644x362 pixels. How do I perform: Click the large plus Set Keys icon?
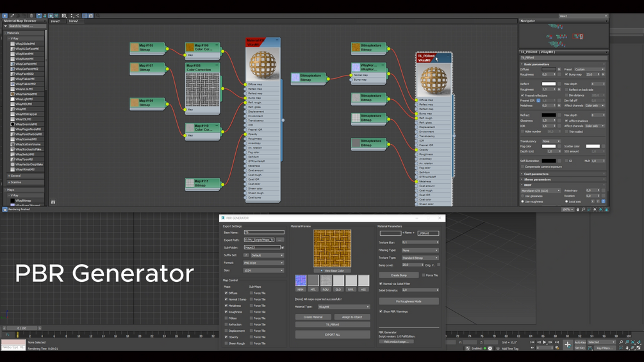[x=568, y=345]
